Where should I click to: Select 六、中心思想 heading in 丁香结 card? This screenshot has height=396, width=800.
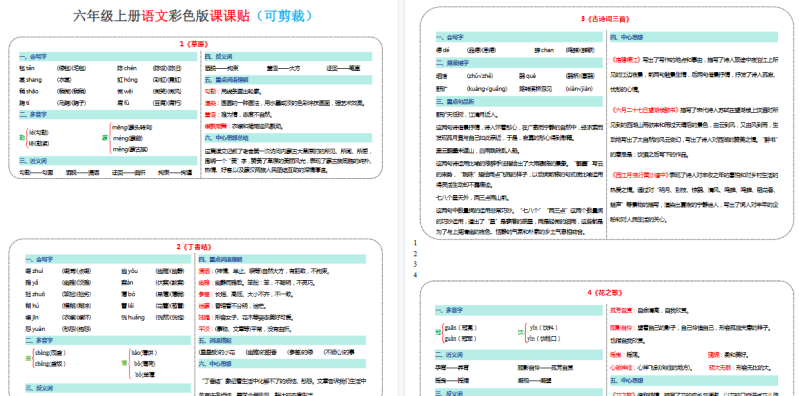(215, 364)
